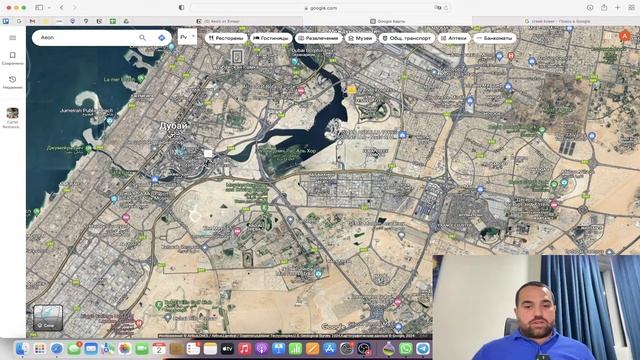Image resolution: width=640 pixels, height=360 pixels.
Task: Open the Safari downloads icon
Action: coord(590,7)
